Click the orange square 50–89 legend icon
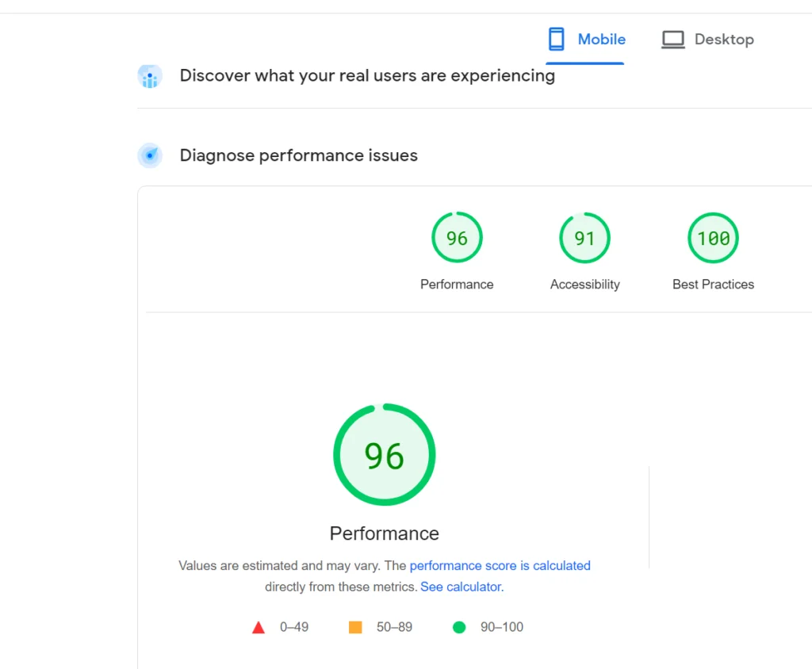Screen dimensions: 812x669 click(355, 627)
